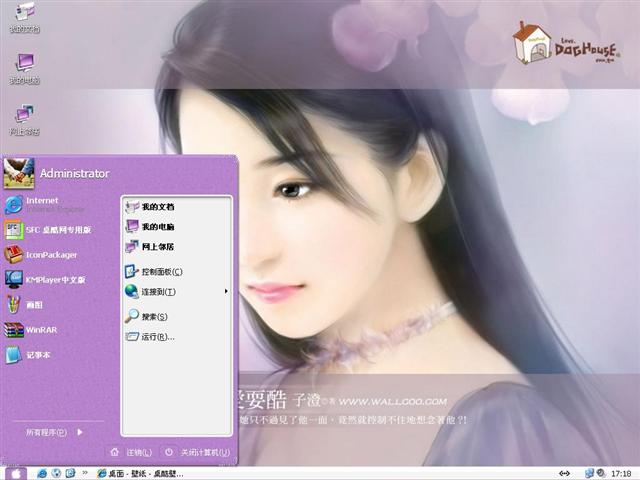
Task: Open the My Computer desktop icon
Action: click(24, 69)
